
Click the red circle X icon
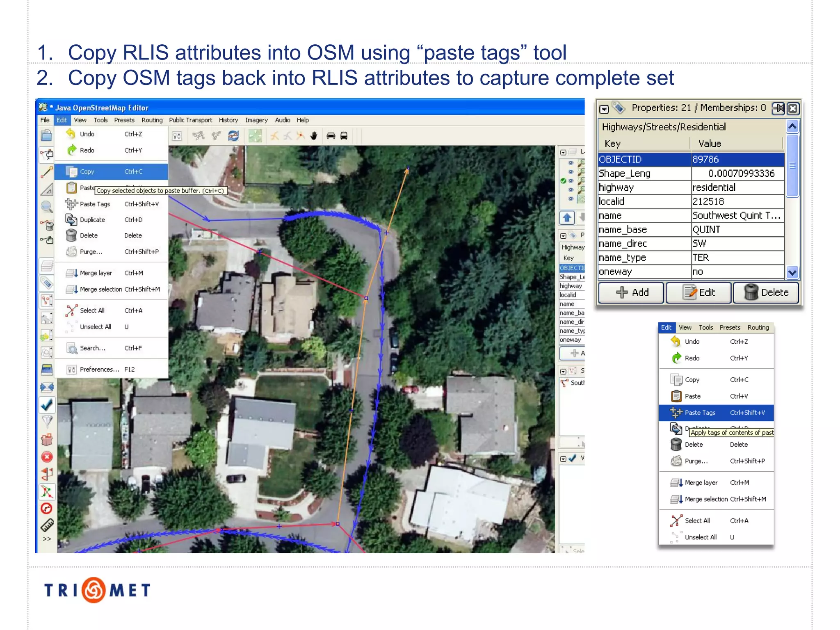click(47, 457)
